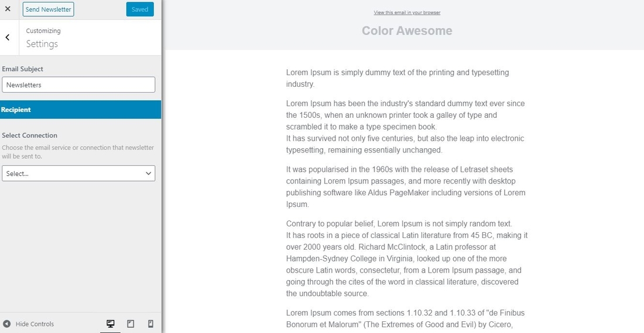Click paragraph starting 'Contrary to popular belief'
The image size is (644, 333).
pyautogui.click(x=407, y=259)
